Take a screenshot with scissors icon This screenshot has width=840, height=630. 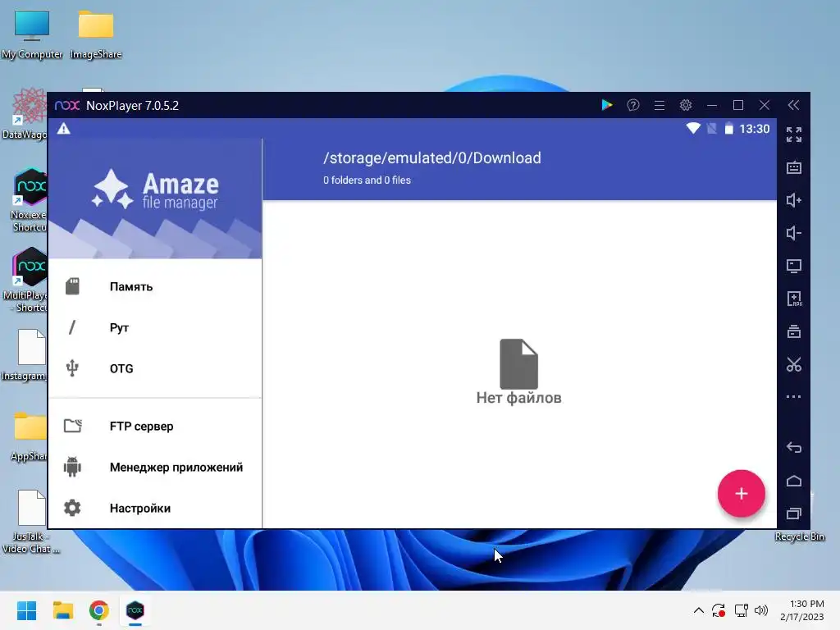point(793,364)
